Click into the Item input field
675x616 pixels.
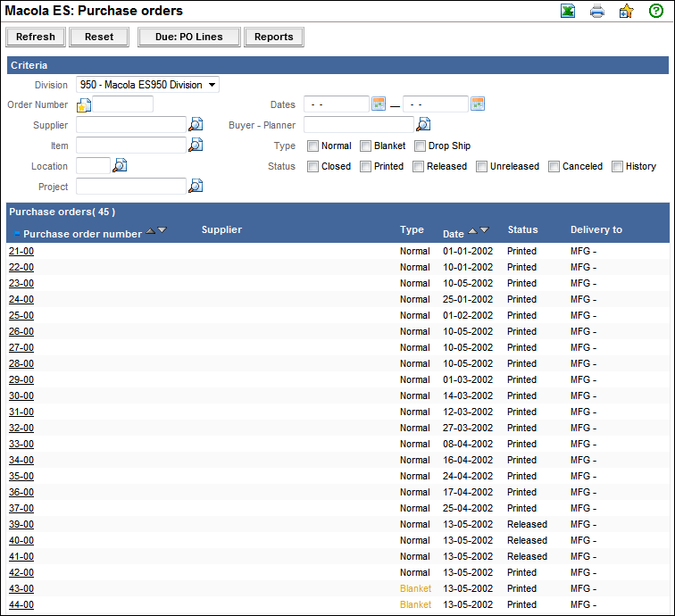click(130, 146)
